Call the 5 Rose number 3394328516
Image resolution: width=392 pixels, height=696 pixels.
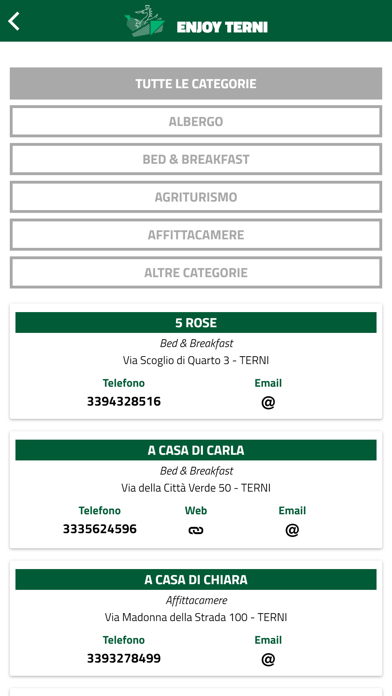pyautogui.click(x=124, y=402)
